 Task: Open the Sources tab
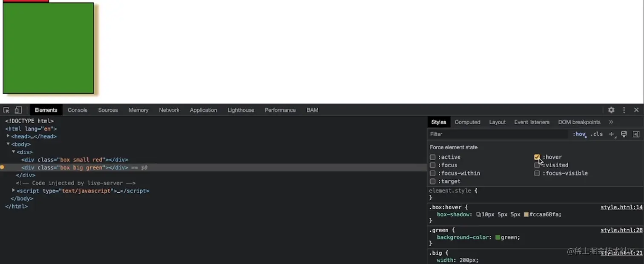pyautogui.click(x=108, y=110)
